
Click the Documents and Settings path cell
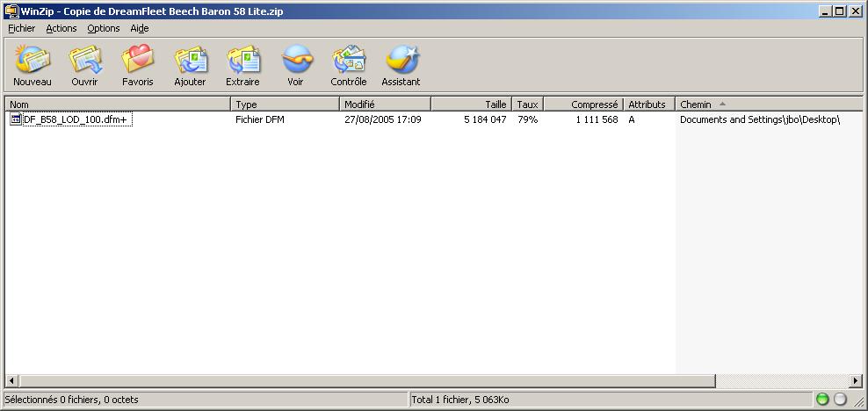[x=760, y=119]
